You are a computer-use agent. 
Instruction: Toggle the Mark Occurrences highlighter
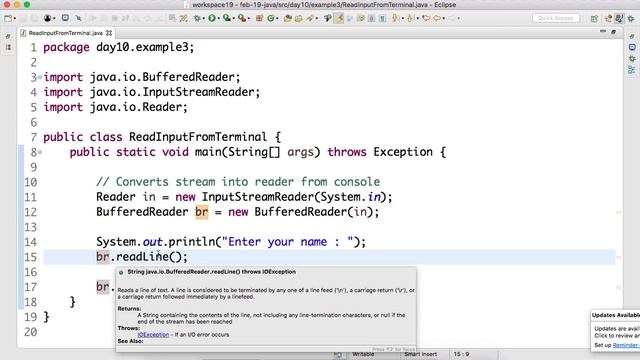pyautogui.click(x=339, y=18)
